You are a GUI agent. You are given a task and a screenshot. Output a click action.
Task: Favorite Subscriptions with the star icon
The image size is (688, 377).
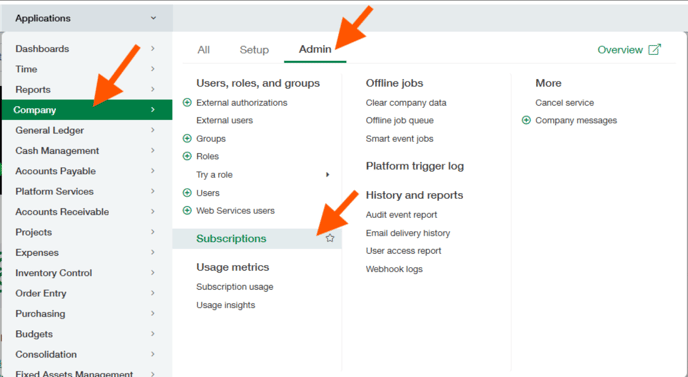(330, 238)
